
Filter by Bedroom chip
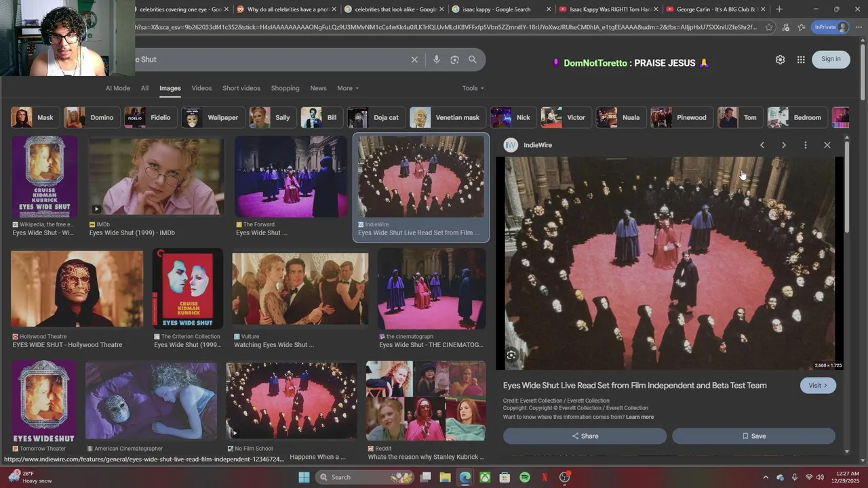[797, 117]
